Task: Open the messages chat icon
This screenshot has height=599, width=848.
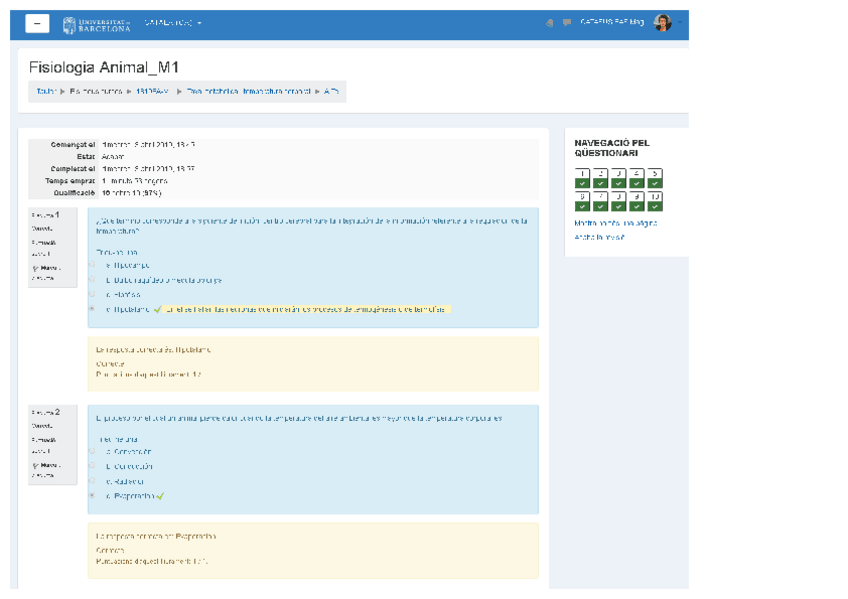Action: point(567,23)
